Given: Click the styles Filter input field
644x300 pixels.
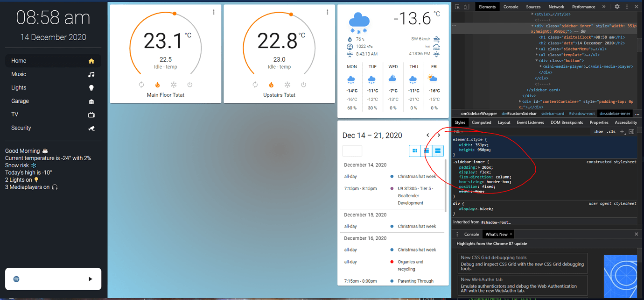Looking at the screenshot, I should (520, 132).
